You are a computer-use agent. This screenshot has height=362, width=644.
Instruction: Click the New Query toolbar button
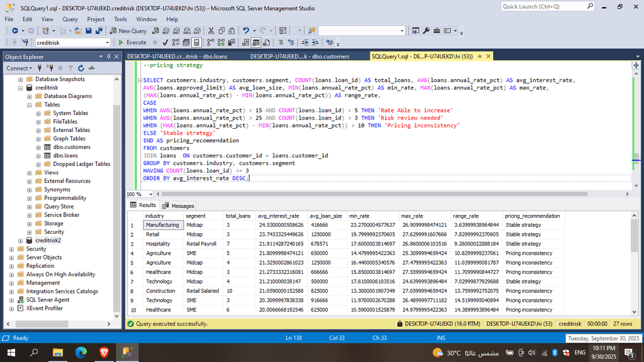click(129, 31)
